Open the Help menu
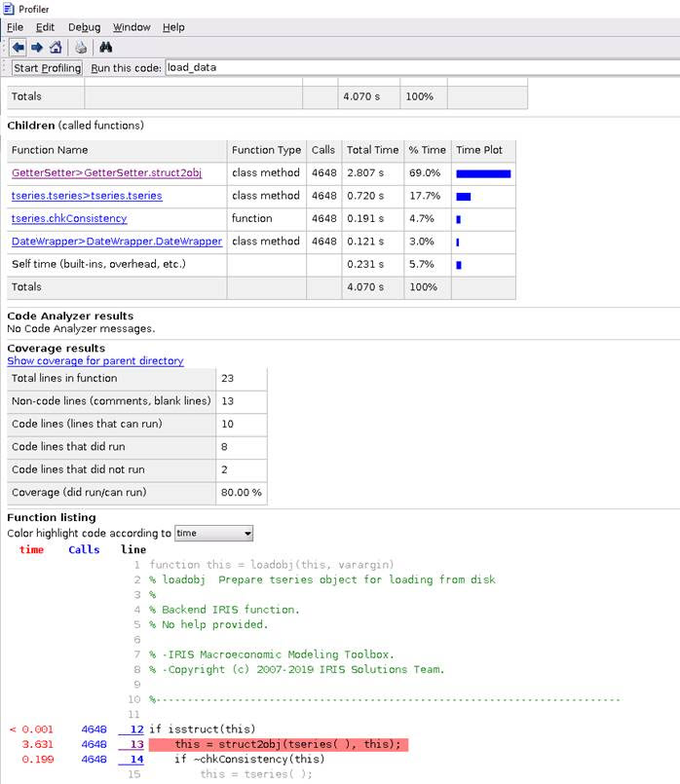Viewport: 680px width, 784px height. tap(171, 27)
